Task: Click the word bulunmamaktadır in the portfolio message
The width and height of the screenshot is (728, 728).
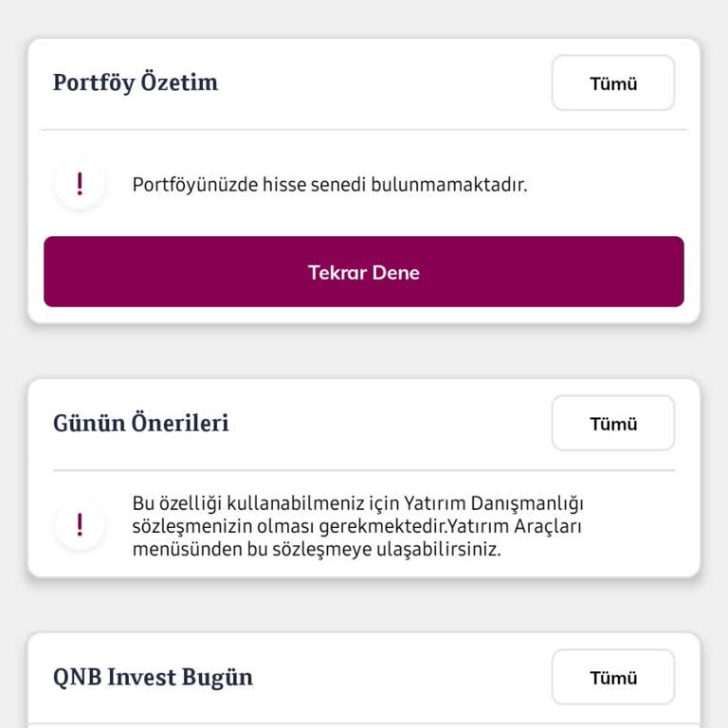Action: tap(463, 185)
